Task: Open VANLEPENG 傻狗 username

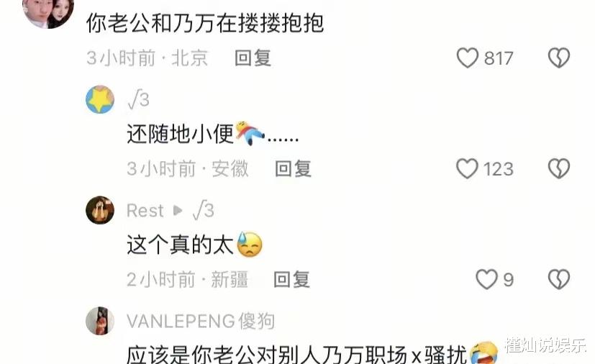Action: coord(201,321)
